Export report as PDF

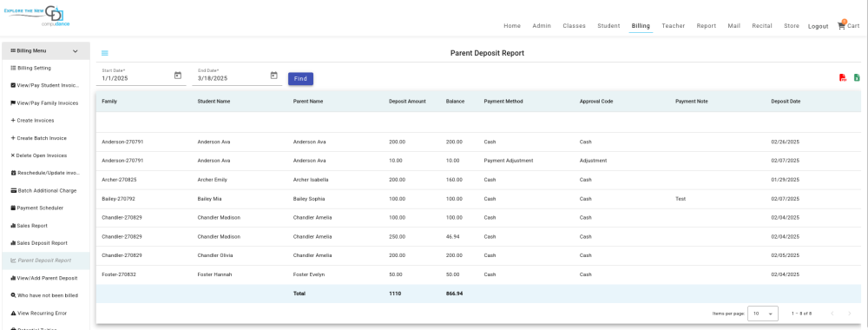tap(843, 78)
